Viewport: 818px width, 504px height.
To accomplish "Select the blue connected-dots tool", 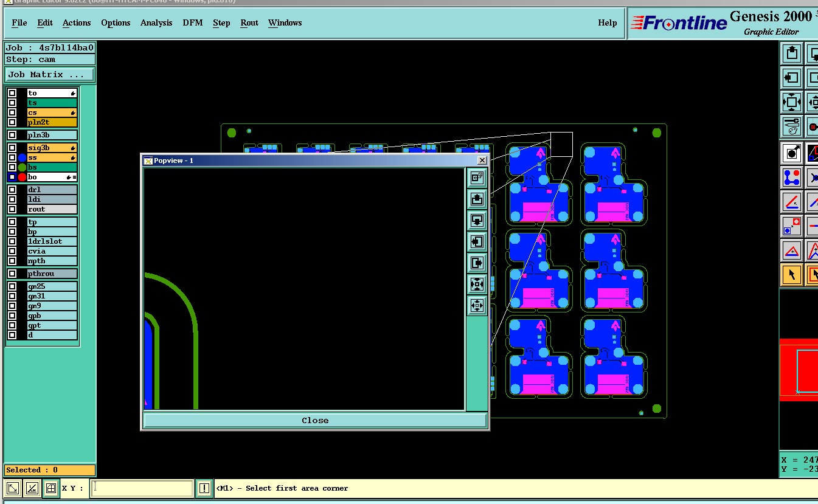I will pyautogui.click(x=792, y=177).
